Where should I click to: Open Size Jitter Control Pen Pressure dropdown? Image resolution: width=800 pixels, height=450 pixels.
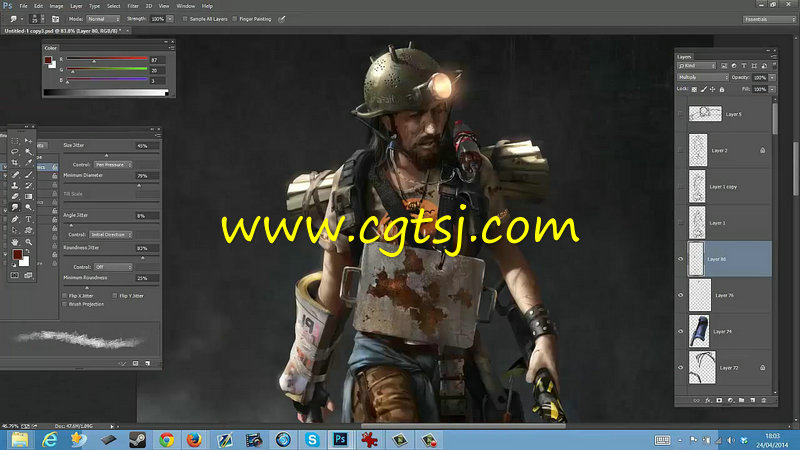tap(113, 165)
